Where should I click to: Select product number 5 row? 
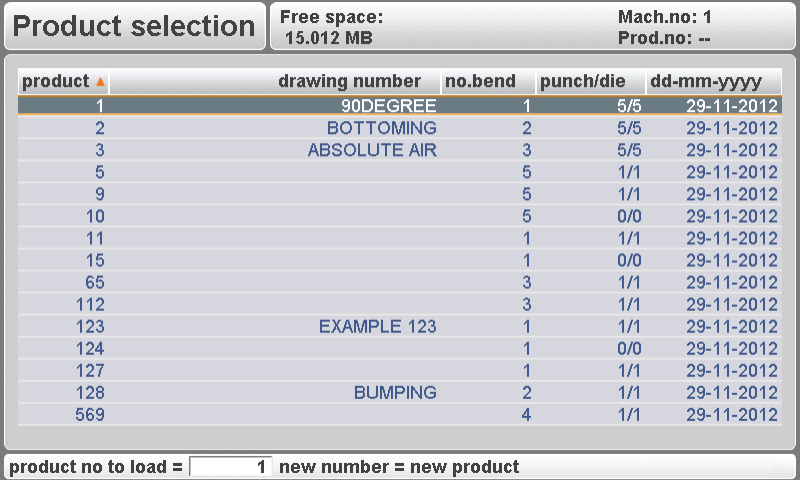point(400,172)
